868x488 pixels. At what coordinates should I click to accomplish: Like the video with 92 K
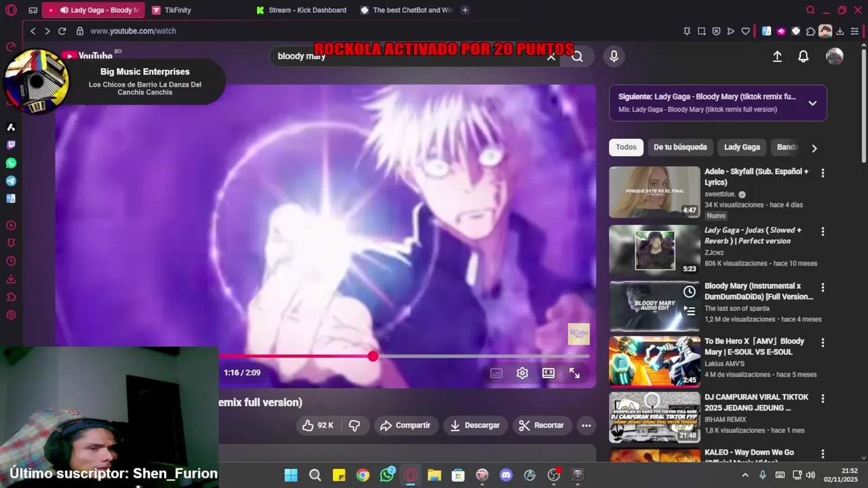318,426
